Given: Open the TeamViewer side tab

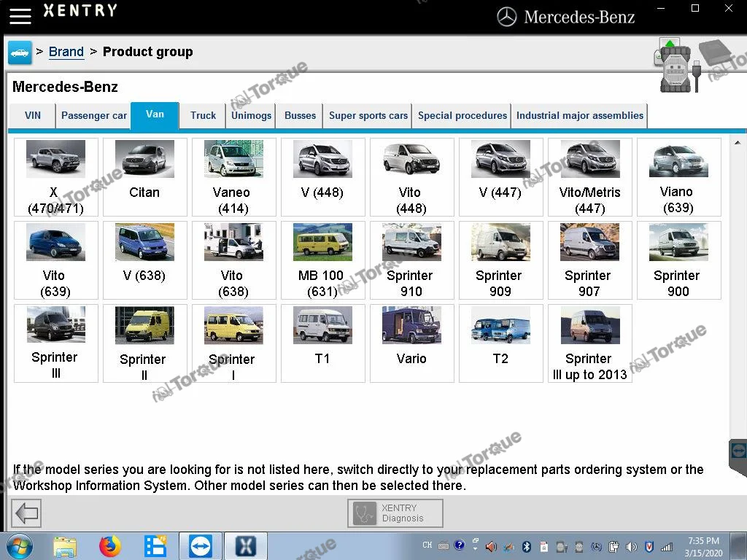Looking at the screenshot, I should point(738,451).
